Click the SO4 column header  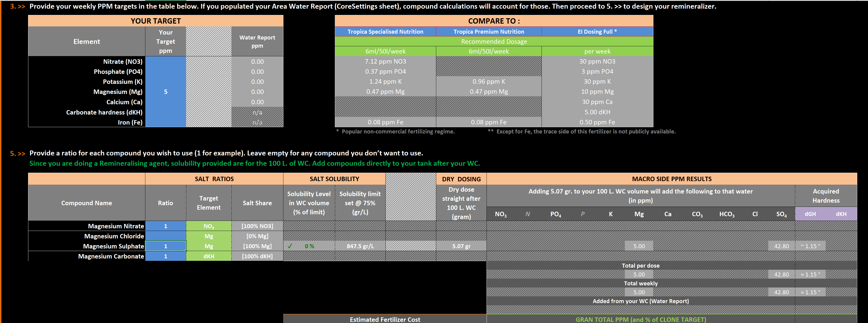pos(781,214)
